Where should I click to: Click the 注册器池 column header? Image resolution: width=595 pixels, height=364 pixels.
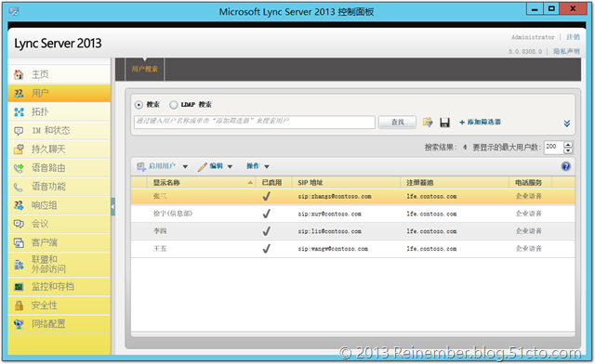pyautogui.click(x=455, y=183)
